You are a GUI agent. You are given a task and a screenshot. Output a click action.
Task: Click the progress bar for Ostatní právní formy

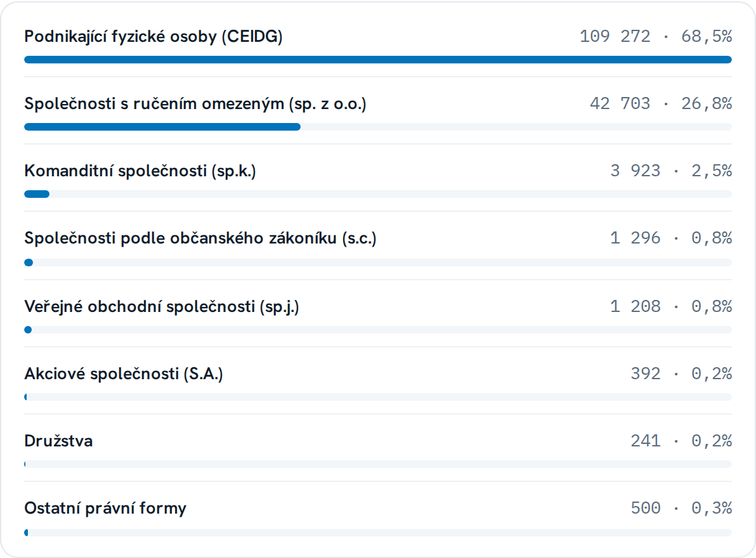378,533
